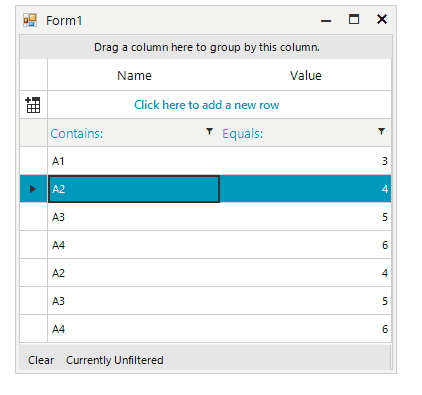The width and height of the screenshot is (422, 395).
Task: Sort by the Name column header
Action: (134, 75)
